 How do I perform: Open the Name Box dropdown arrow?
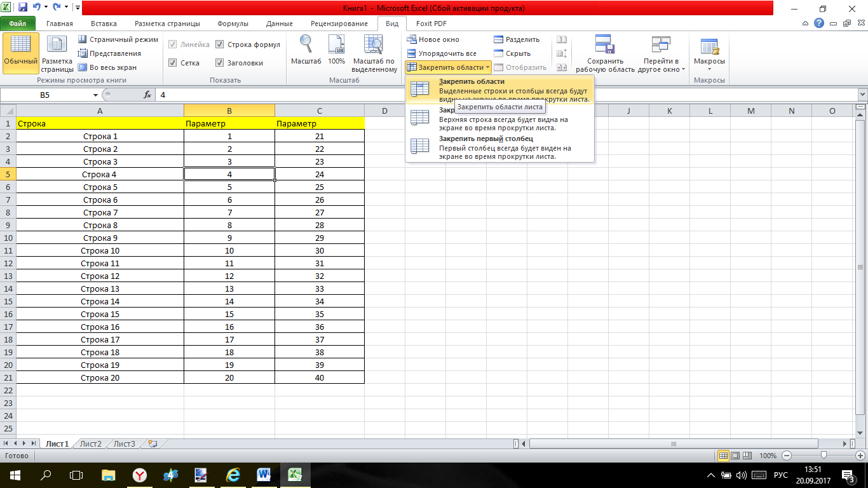pyautogui.click(x=96, y=95)
